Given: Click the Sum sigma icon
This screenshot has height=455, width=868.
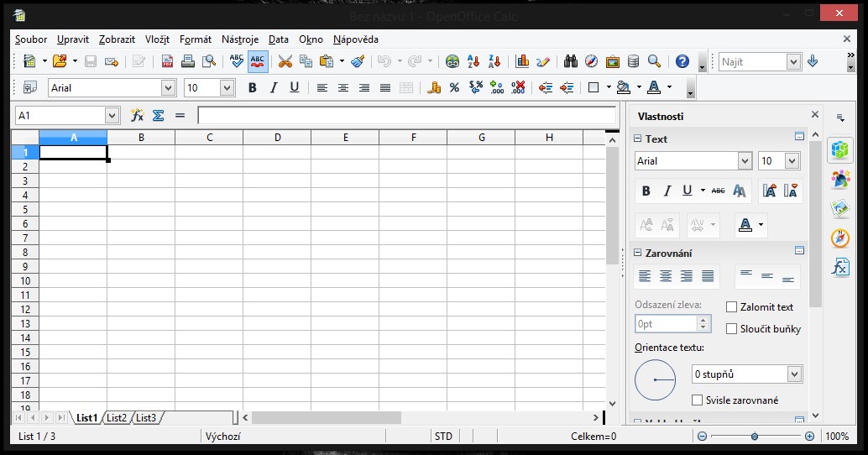Looking at the screenshot, I should click(x=158, y=116).
